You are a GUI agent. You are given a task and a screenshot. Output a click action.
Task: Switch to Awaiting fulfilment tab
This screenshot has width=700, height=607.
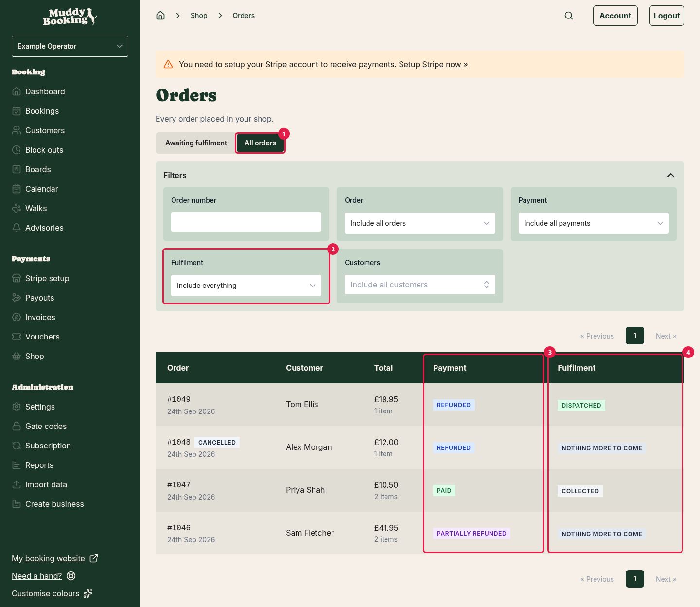click(196, 143)
